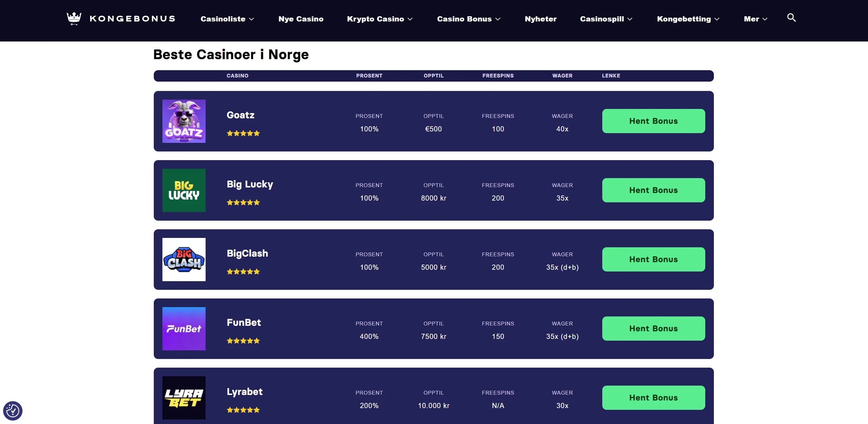This screenshot has width=868, height=424.
Task: Click the Lyrabet five-star rating
Action: click(243, 410)
